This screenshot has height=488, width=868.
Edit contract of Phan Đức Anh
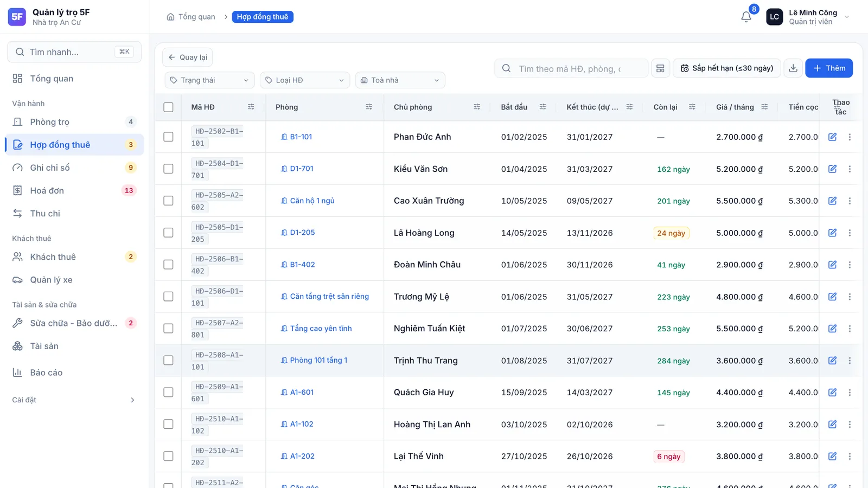pos(832,137)
